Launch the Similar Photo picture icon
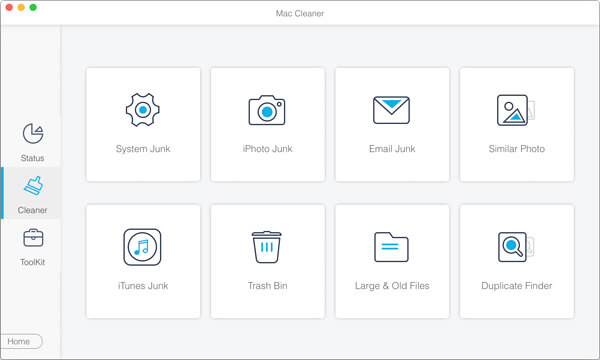 pos(516,110)
